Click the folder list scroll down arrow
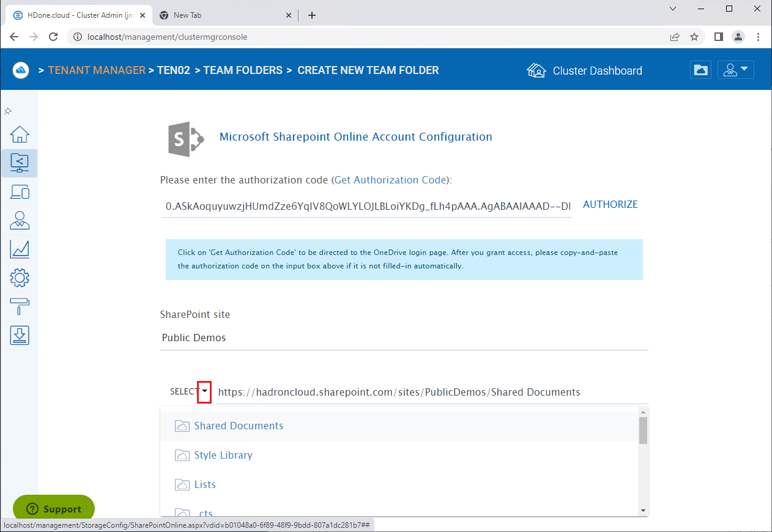The height and width of the screenshot is (532, 772). [x=643, y=511]
